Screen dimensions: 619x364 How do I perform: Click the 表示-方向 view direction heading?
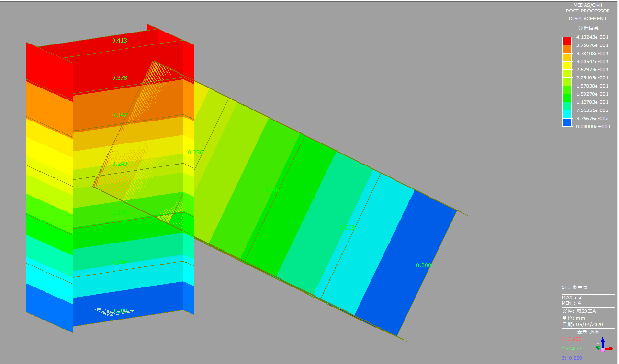(588, 332)
